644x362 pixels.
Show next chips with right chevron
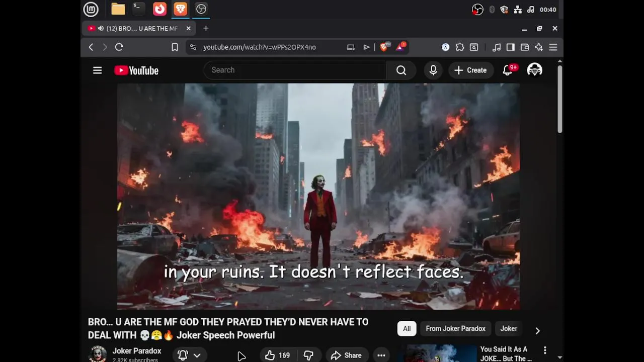[537, 331]
